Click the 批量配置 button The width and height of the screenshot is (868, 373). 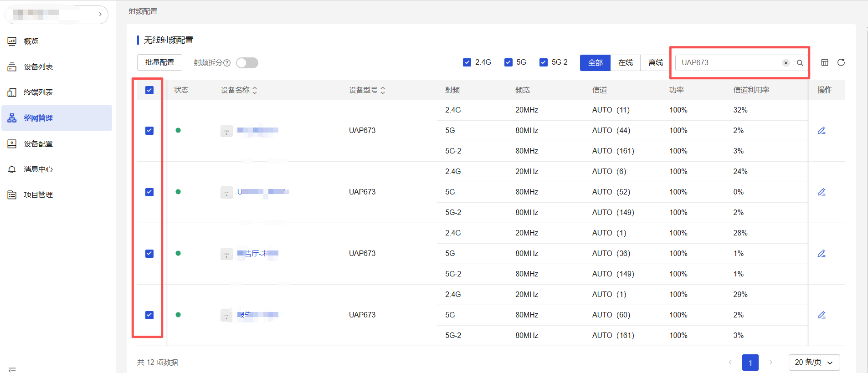159,62
